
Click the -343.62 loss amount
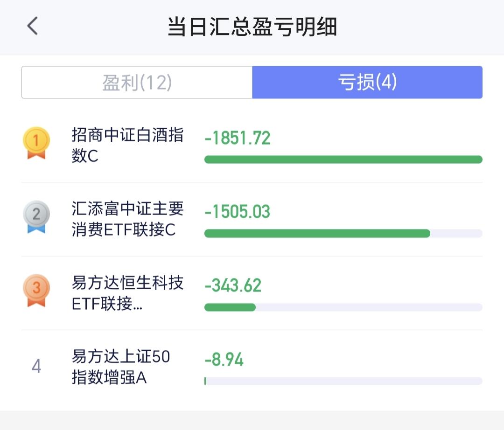pos(233,285)
